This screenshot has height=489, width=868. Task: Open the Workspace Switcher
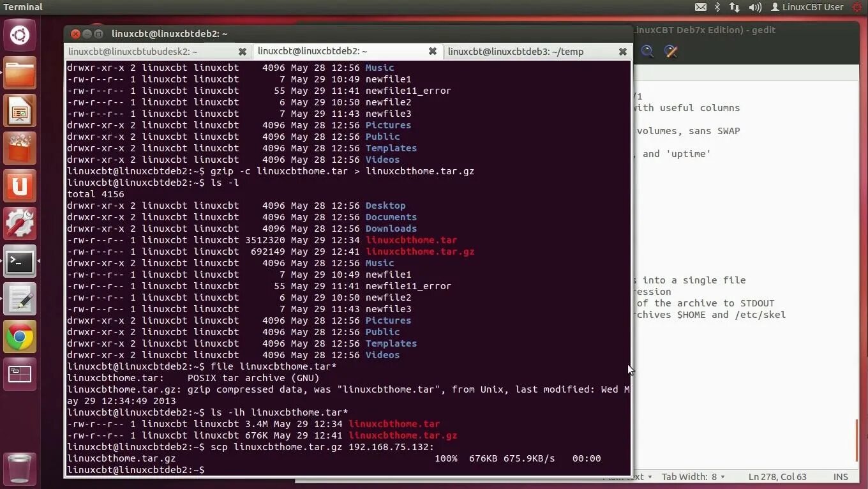pyautogui.click(x=20, y=375)
